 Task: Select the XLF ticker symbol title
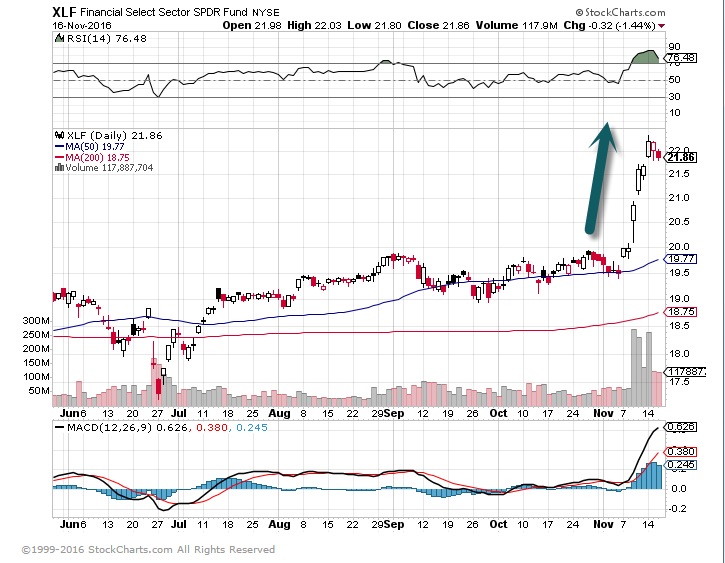(64, 12)
